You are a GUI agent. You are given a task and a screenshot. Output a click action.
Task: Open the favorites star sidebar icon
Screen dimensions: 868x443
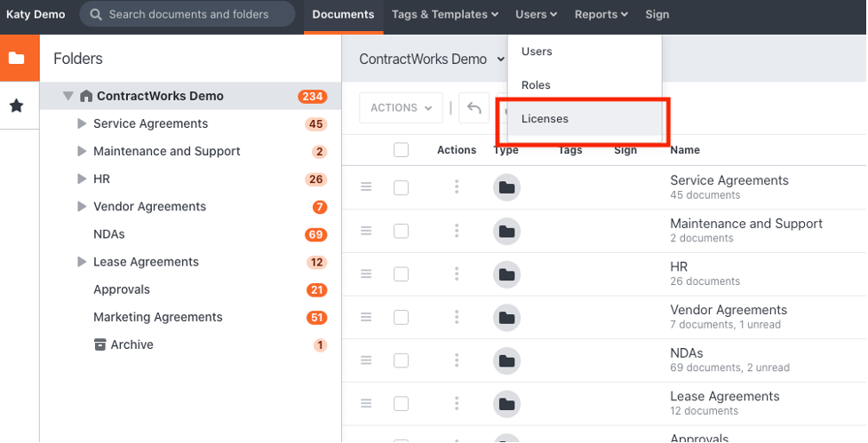point(16,106)
